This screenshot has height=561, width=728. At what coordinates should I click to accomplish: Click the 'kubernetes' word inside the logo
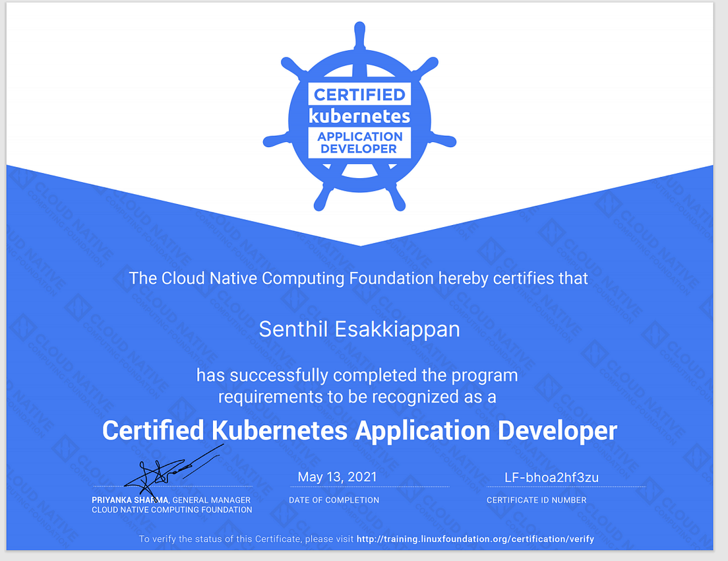359,116
